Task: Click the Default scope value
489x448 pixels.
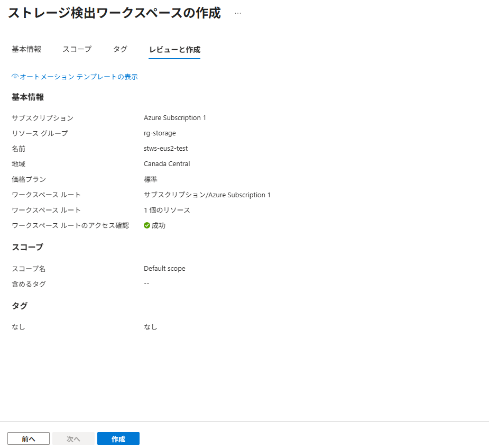Action: tap(164, 268)
